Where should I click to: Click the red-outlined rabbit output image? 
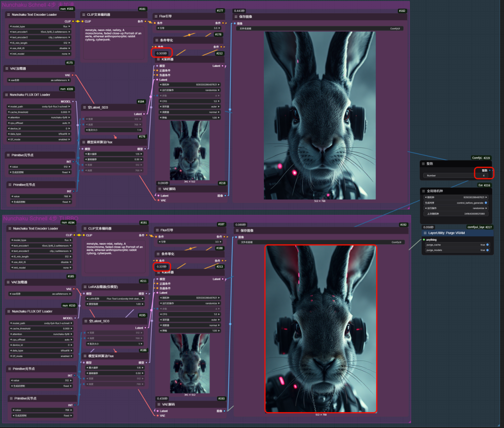coord(321,329)
